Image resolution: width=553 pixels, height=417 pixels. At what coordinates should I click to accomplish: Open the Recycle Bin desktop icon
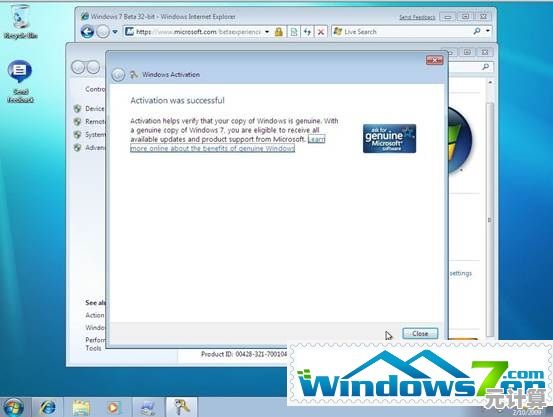coord(20,21)
